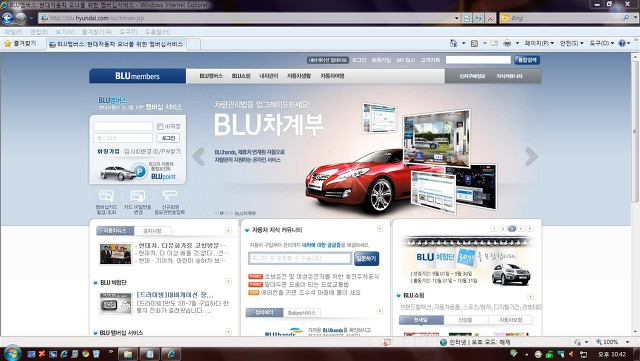
Task: Click the blue Help question mark icon
Action: coord(622,43)
